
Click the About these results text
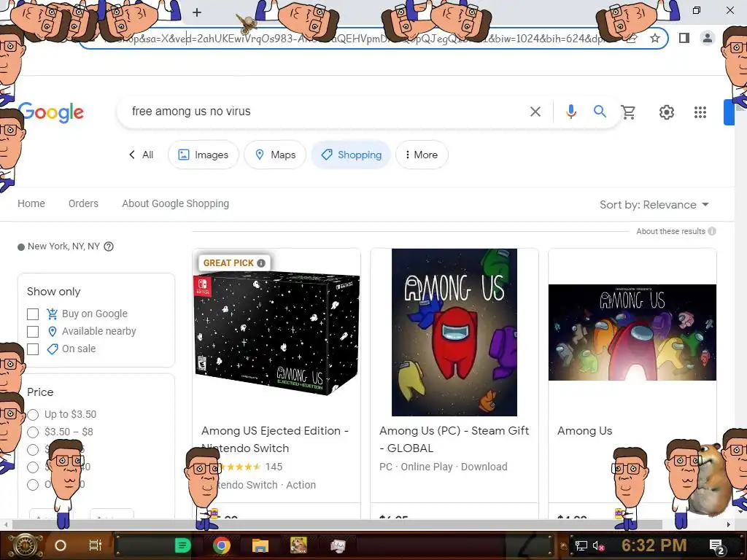[x=671, y=231]
